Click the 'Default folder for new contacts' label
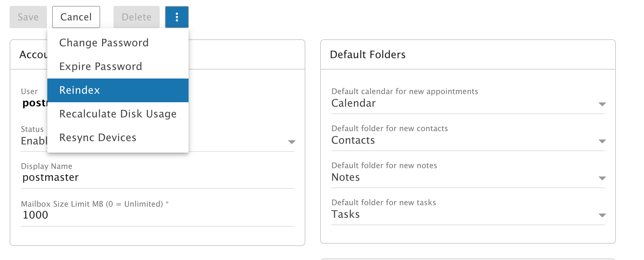Screen dimensions: 644x260 point(390,129)
